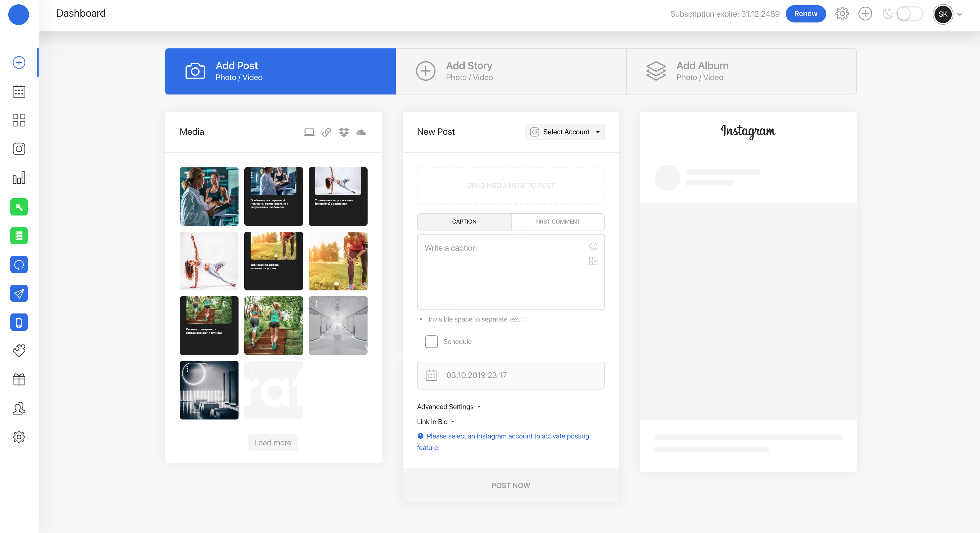Click the link URL upload icon
The image size is (980, 533).
(326, 132)
